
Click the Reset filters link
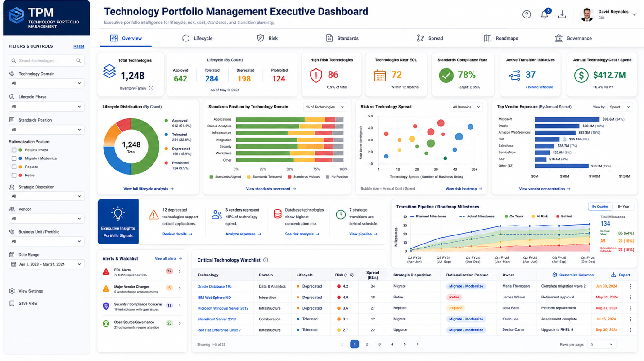click(x=79, y=46)
